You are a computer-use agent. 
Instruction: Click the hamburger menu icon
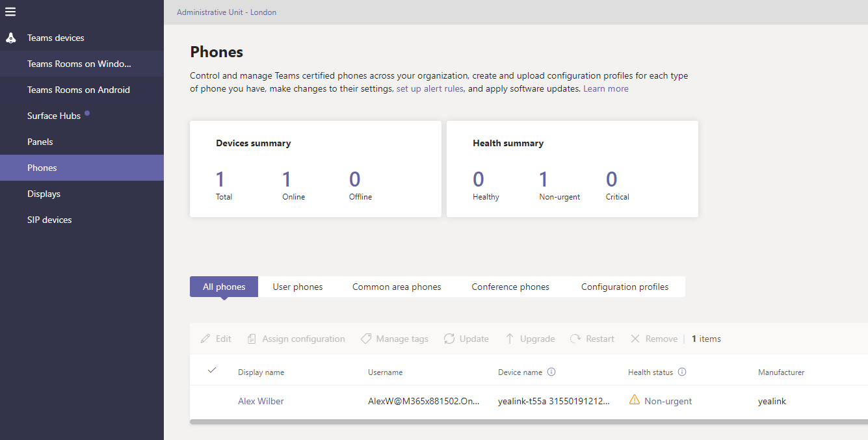tap(10, 12)
